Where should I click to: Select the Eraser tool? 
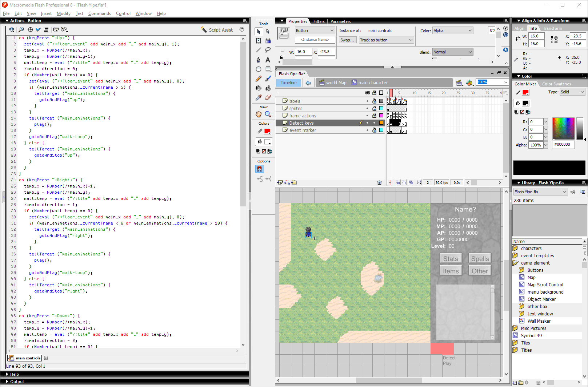(268, 97)
